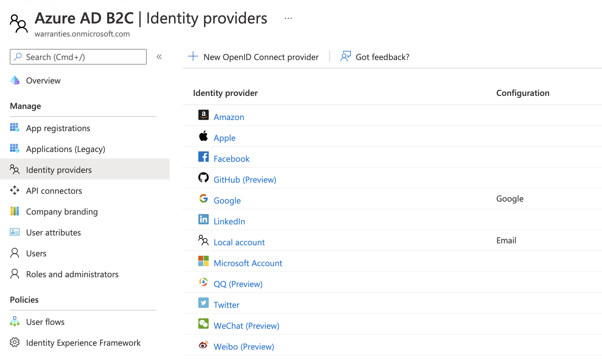Click the Users person icon

tap(15, 253)
